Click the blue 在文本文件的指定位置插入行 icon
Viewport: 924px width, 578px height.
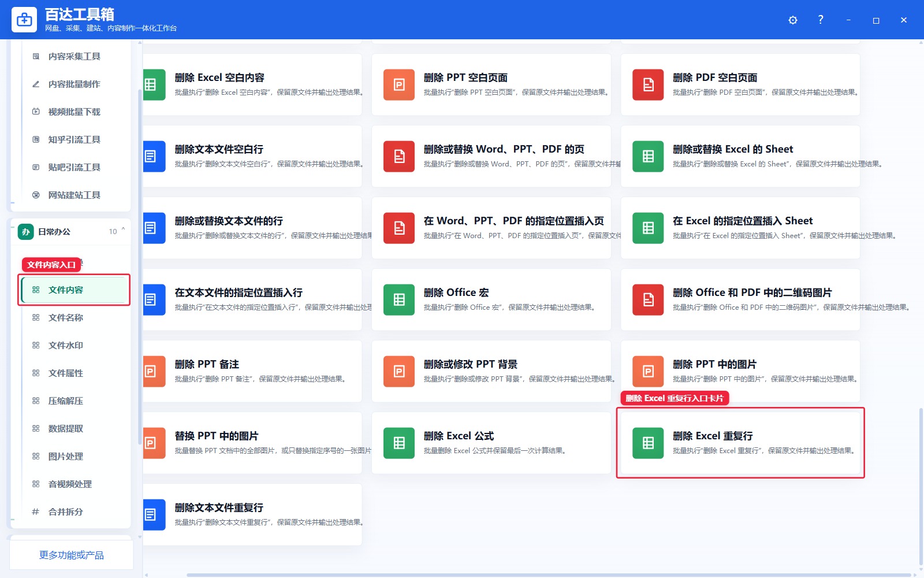pos(154,299)
